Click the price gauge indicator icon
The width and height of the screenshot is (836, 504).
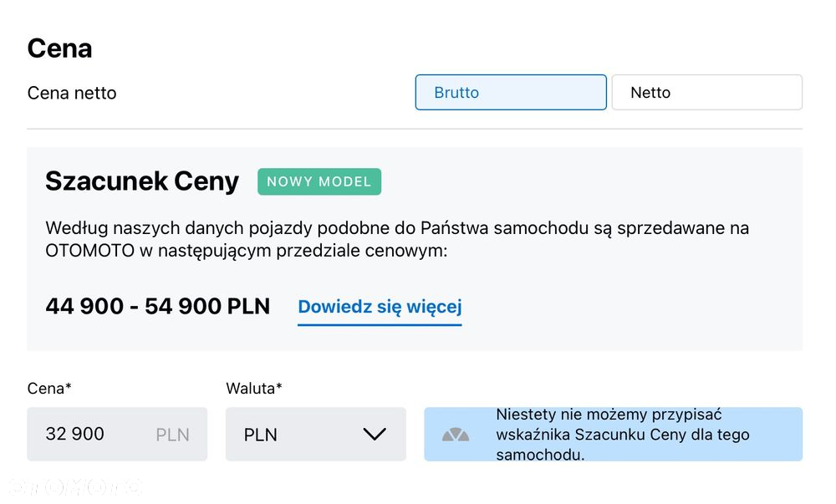[456, 435]
